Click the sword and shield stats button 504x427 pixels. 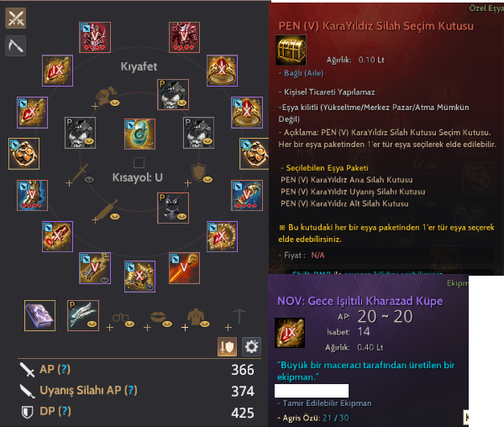[228, 346]
